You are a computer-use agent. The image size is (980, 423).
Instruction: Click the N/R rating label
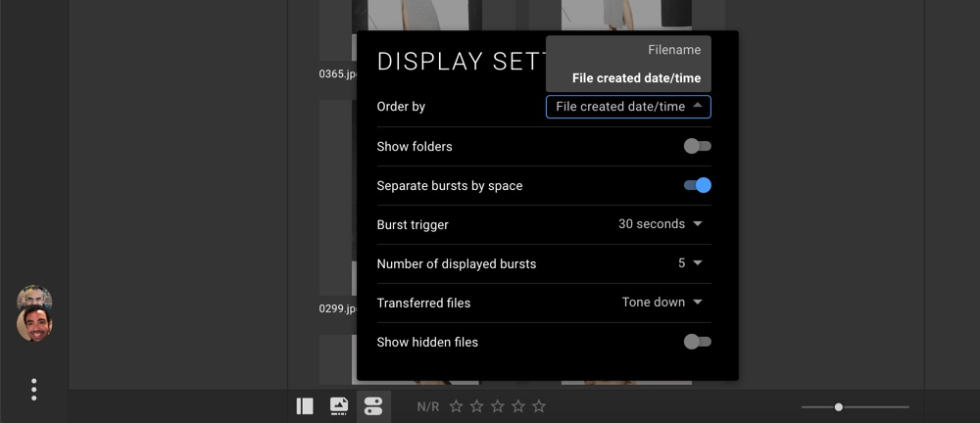[427, 406]
